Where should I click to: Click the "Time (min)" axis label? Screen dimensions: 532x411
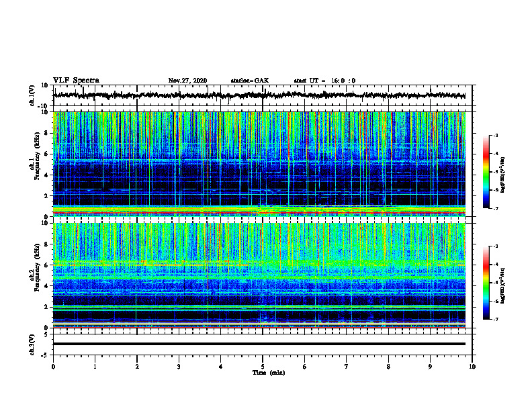click(x=269, y=373)
